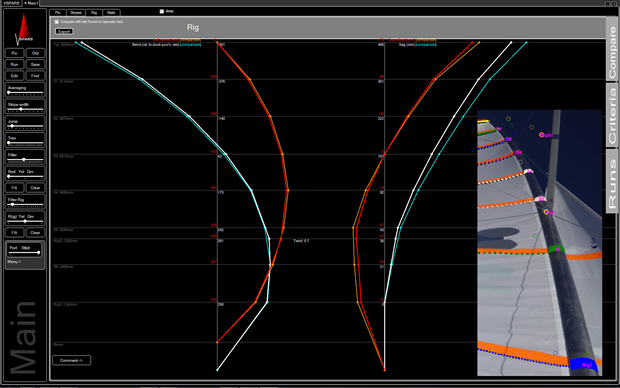The width and height of the screenshot is (620, 388).
Task: Click the Averaging slider track
Action: (25, 93)
